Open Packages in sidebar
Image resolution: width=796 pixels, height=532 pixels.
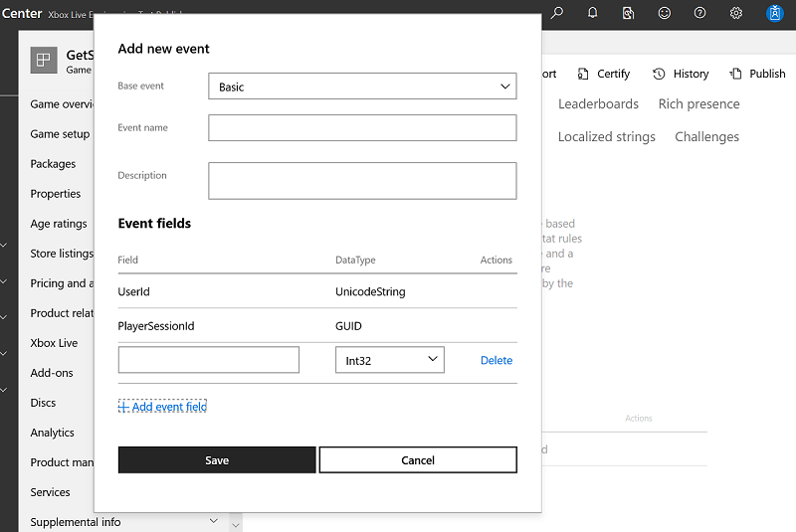pyautogui.click(x=53, y=164)
